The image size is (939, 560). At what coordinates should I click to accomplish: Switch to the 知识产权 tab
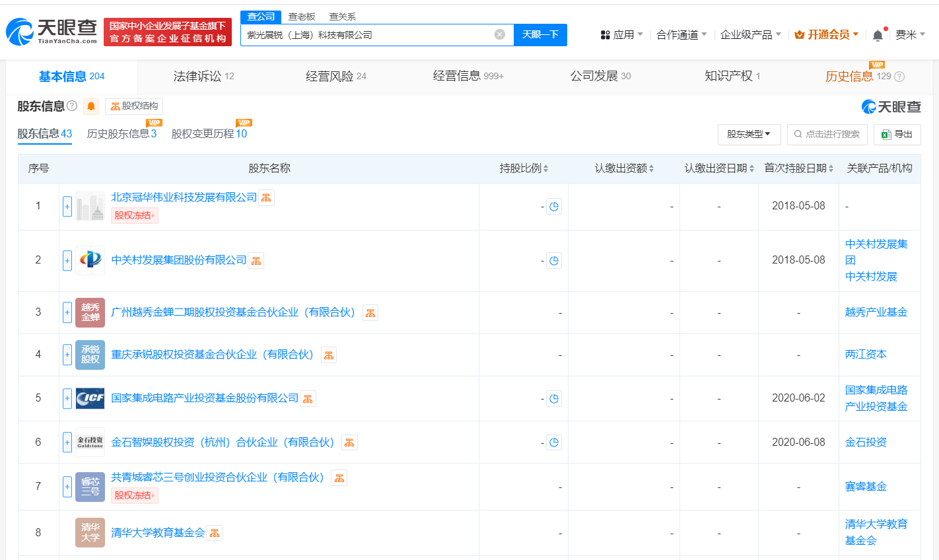732,77
